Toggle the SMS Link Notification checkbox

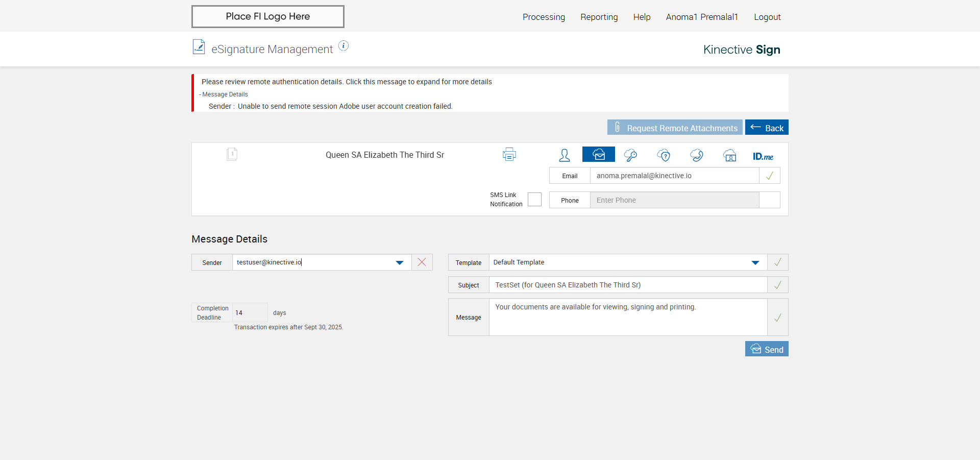point(534,199)
